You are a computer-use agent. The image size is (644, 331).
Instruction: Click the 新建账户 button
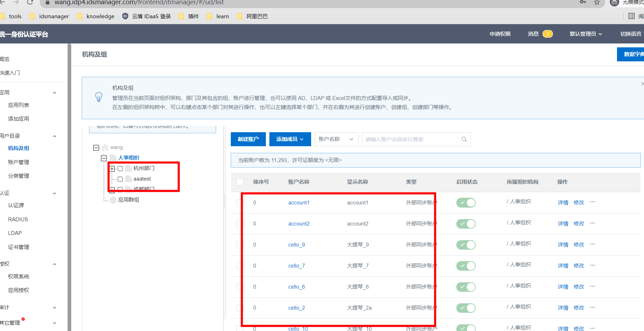(248, 139)
